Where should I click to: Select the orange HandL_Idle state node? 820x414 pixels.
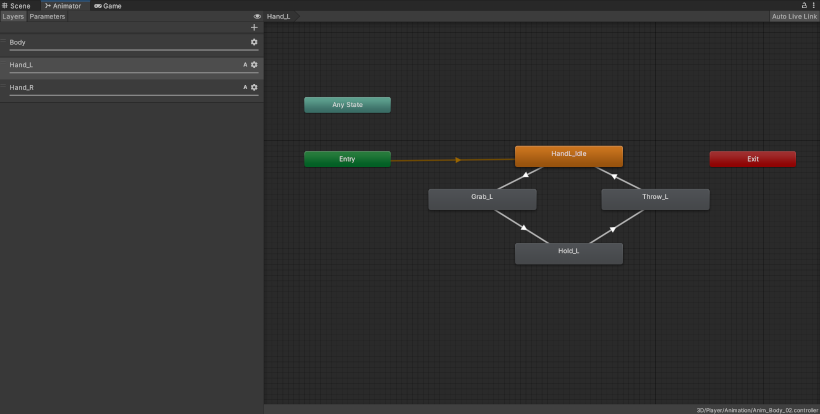pos(568,155)
